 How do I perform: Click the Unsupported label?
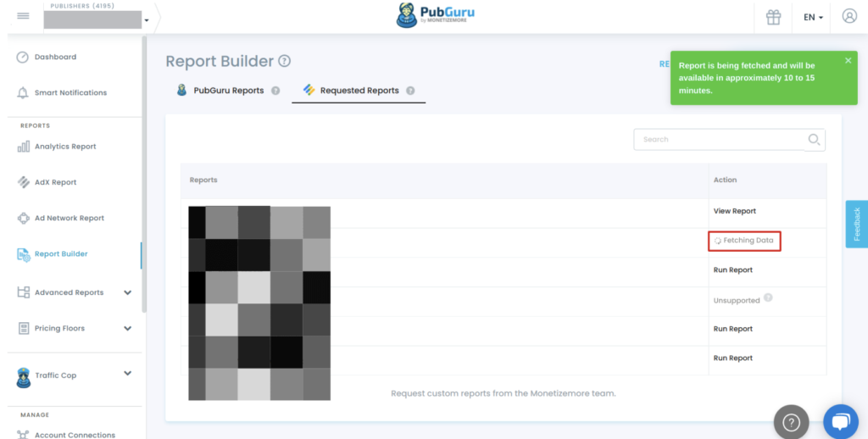(737, 301)
